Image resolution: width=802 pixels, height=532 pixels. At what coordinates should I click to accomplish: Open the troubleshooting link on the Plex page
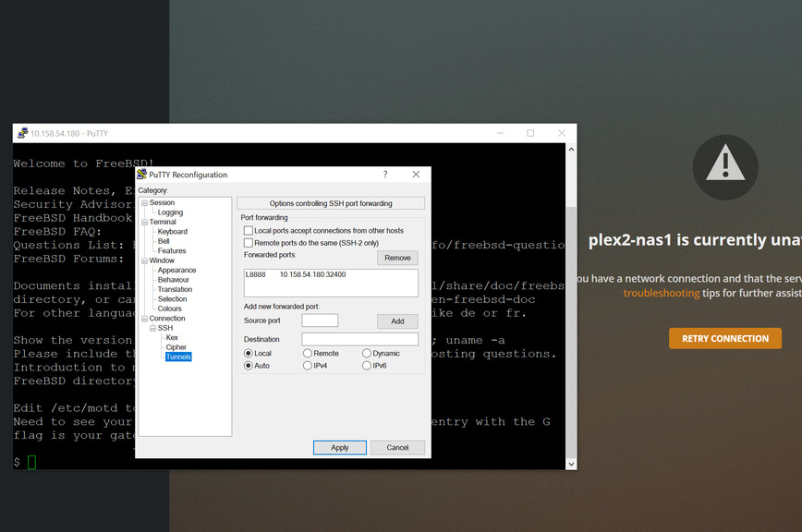[x=662, y=293]
